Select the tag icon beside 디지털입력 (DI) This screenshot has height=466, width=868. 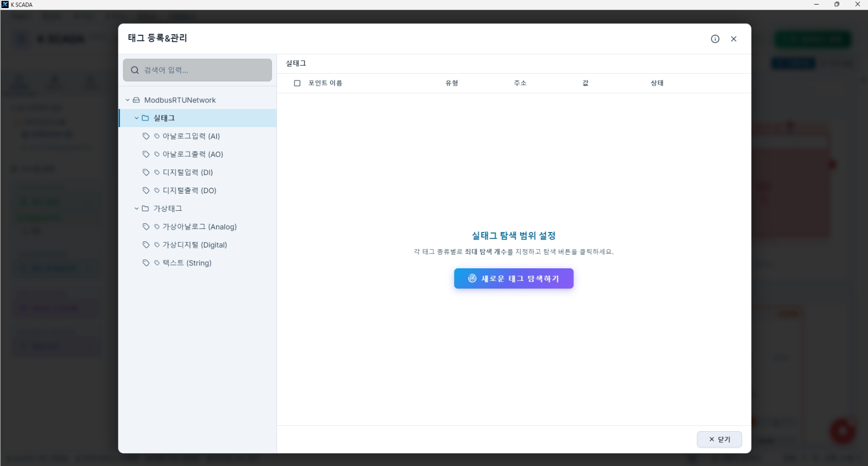pos(146,172)
